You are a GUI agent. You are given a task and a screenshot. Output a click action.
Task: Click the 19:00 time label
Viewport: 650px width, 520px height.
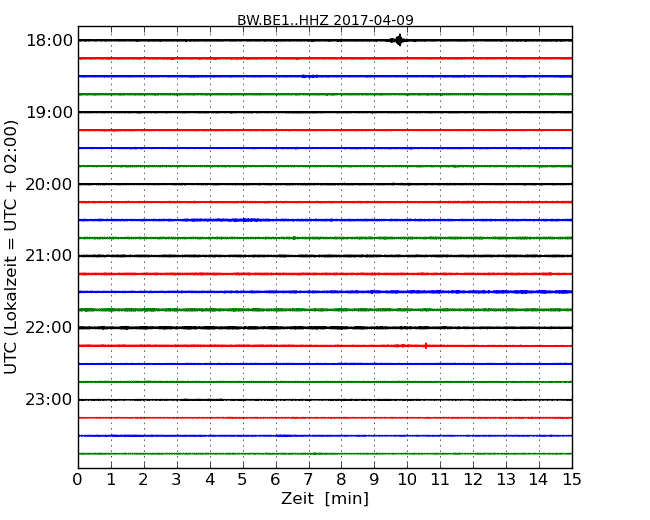(x=49, y=112)
